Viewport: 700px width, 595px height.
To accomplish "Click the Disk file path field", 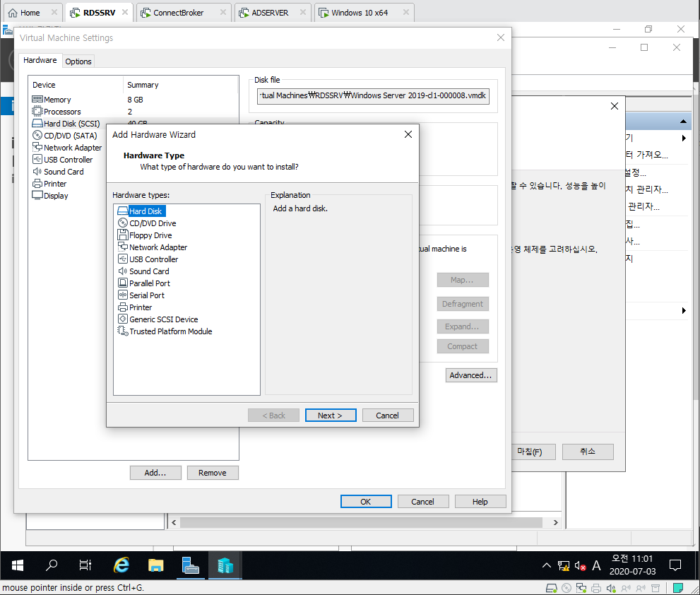I will coord(373,95).
